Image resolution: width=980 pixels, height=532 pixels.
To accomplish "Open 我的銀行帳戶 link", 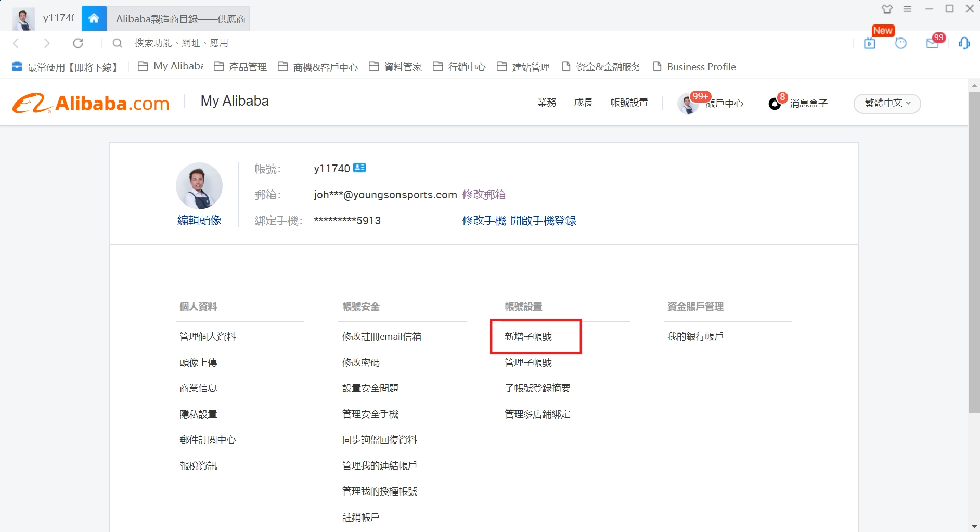I will 695,336.
